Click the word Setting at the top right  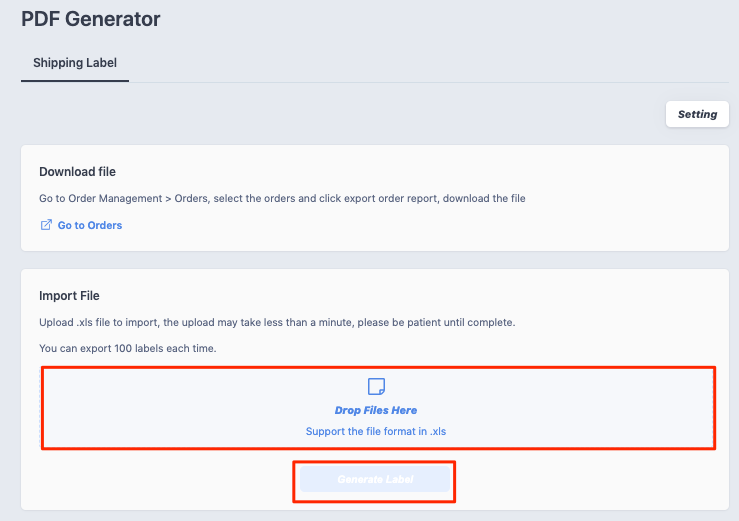coord(697,115)
